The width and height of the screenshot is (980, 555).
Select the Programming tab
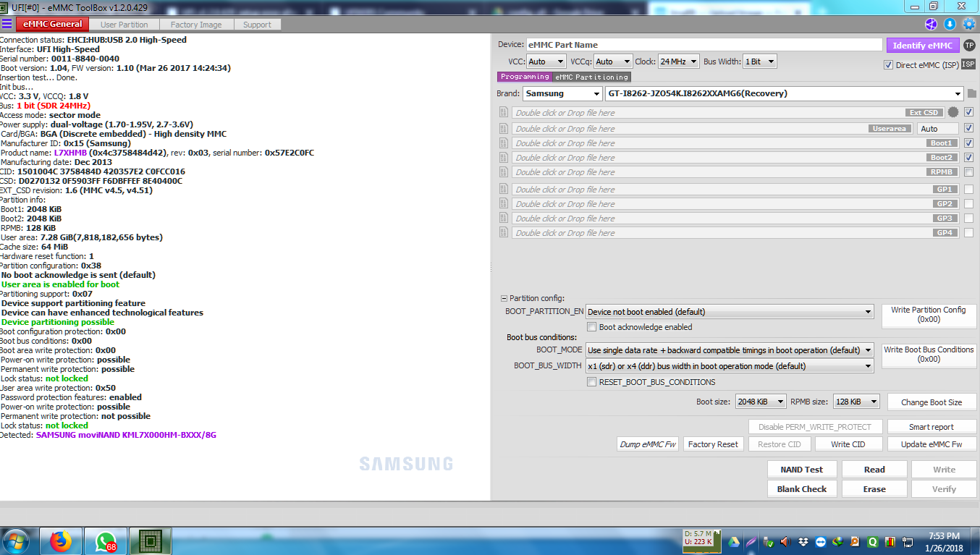(525, 77)
